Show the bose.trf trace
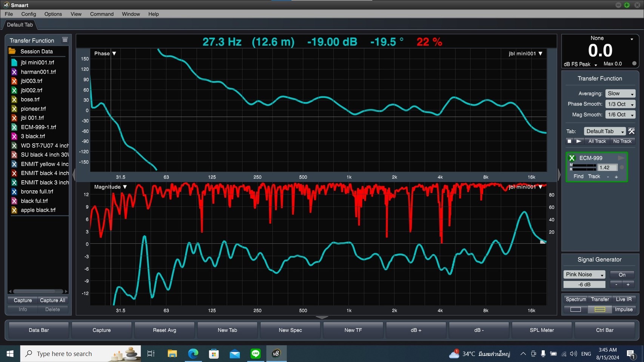Screen dimensions: 644x362 point(14,100)
